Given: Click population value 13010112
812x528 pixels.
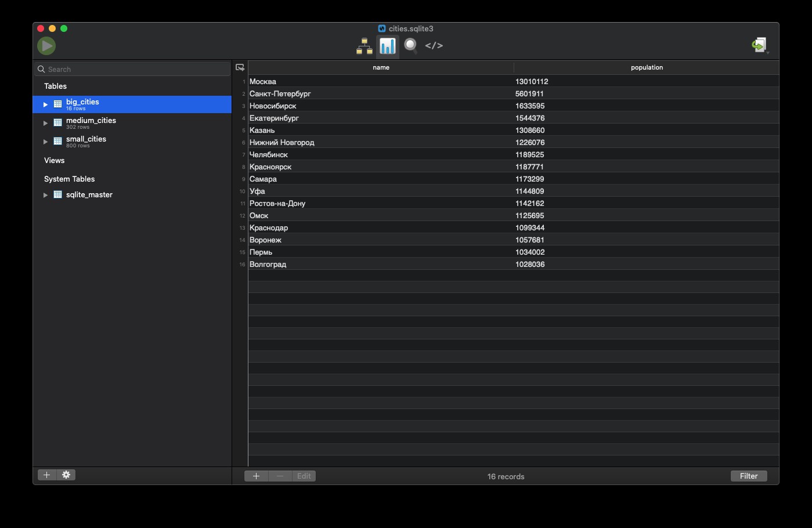Looking at the screenshot, I should [532, 81].
